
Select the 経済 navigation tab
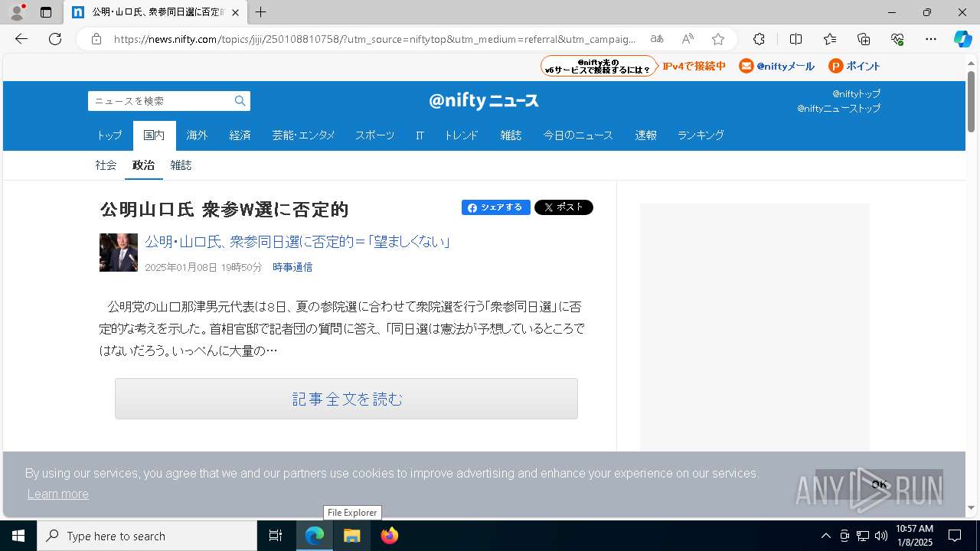coord(240,135)
